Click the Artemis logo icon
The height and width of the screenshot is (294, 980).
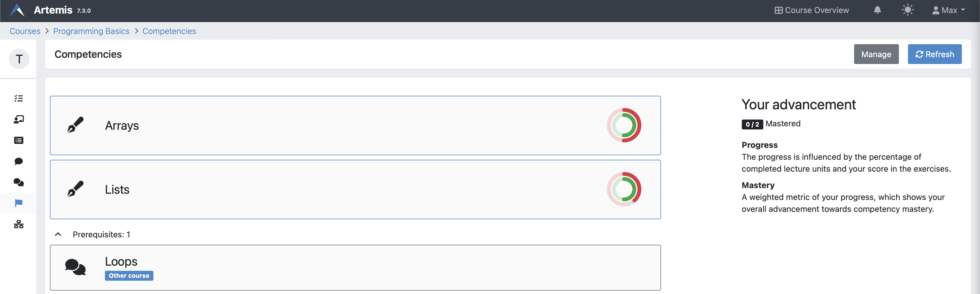pyautogui.click(x=17, y=10)
